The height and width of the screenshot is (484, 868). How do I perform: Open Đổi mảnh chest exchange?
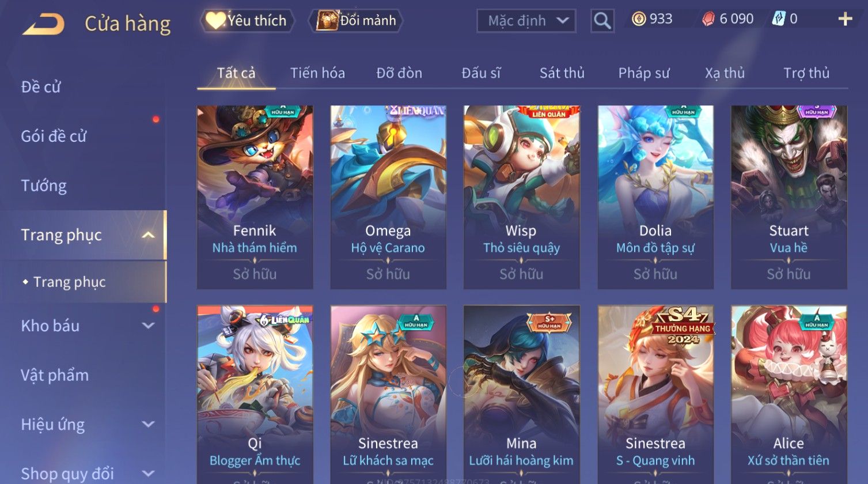(357, 21)
